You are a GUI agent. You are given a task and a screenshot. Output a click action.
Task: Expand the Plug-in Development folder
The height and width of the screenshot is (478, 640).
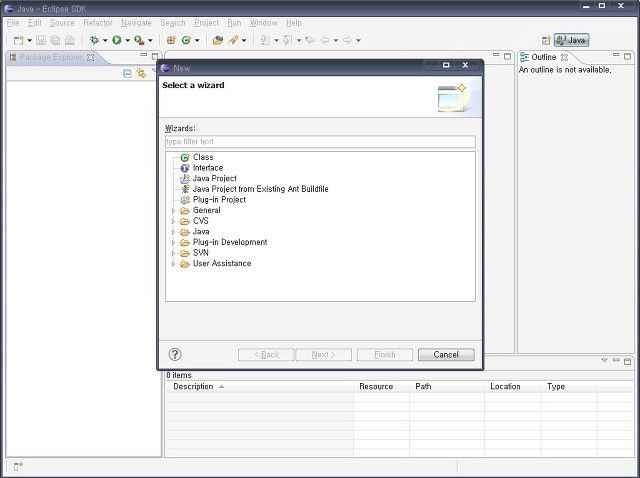pos(173,242)
